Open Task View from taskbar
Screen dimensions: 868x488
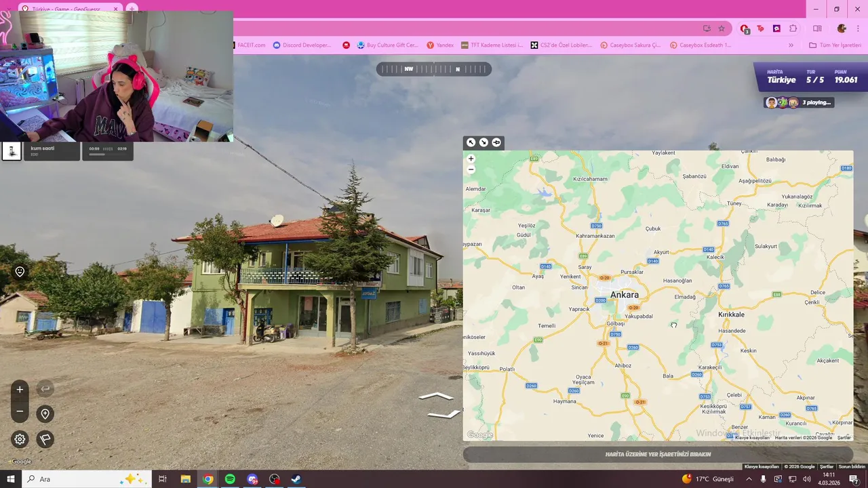pos(163,479)
